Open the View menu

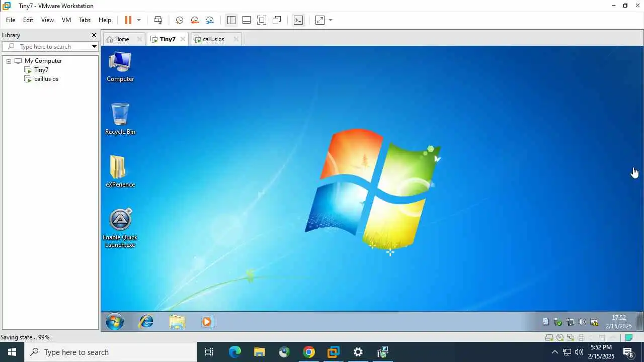tap(47, 20)
